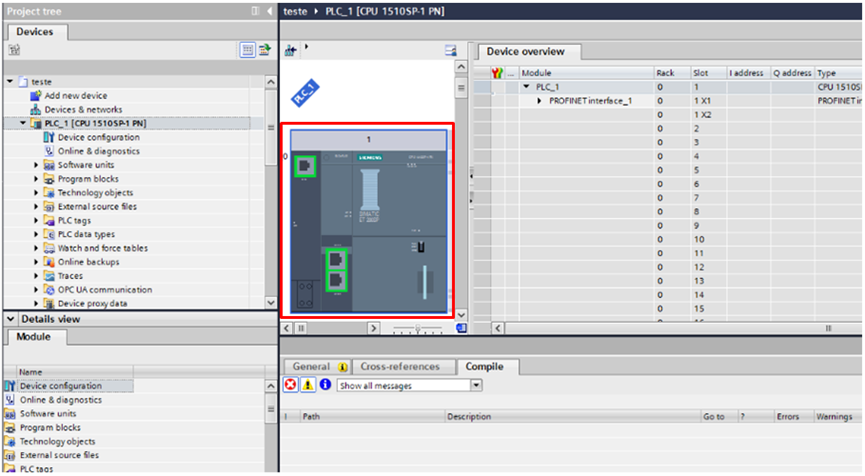865x476 pixels.
Task: Click the zoom slider under device view
Action: (x=418, y=328)
